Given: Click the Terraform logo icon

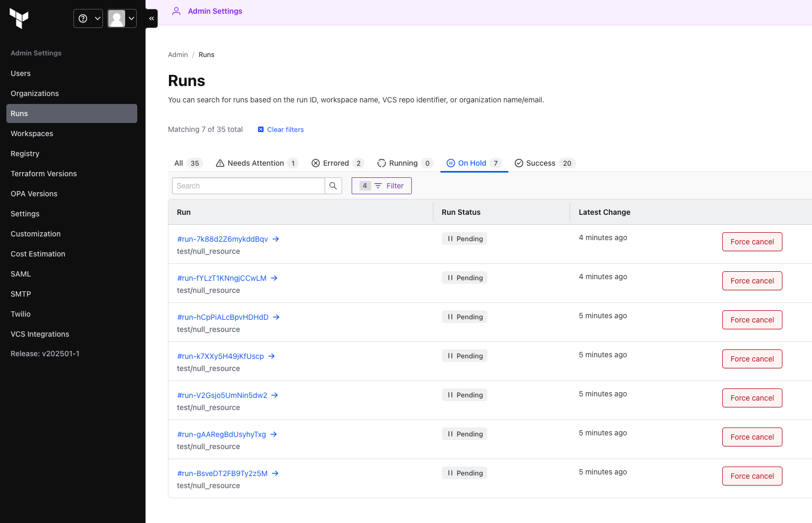Looking at the screenshot, I should pos(19,18).
